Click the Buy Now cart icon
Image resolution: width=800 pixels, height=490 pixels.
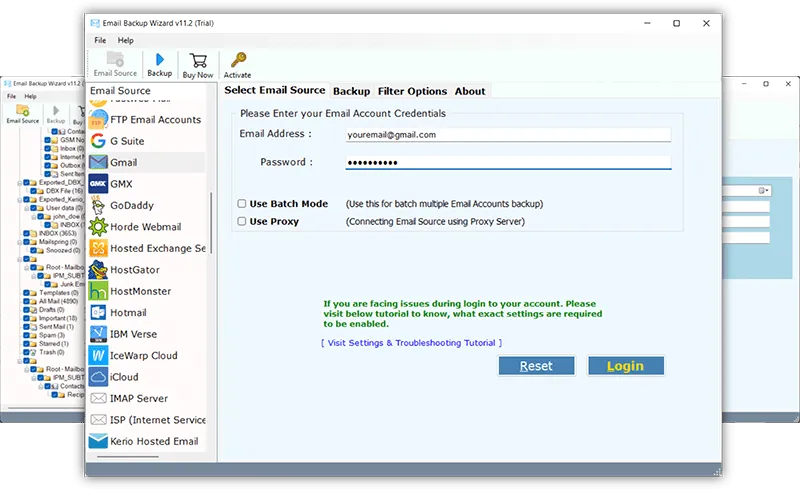tap(198, 65)
